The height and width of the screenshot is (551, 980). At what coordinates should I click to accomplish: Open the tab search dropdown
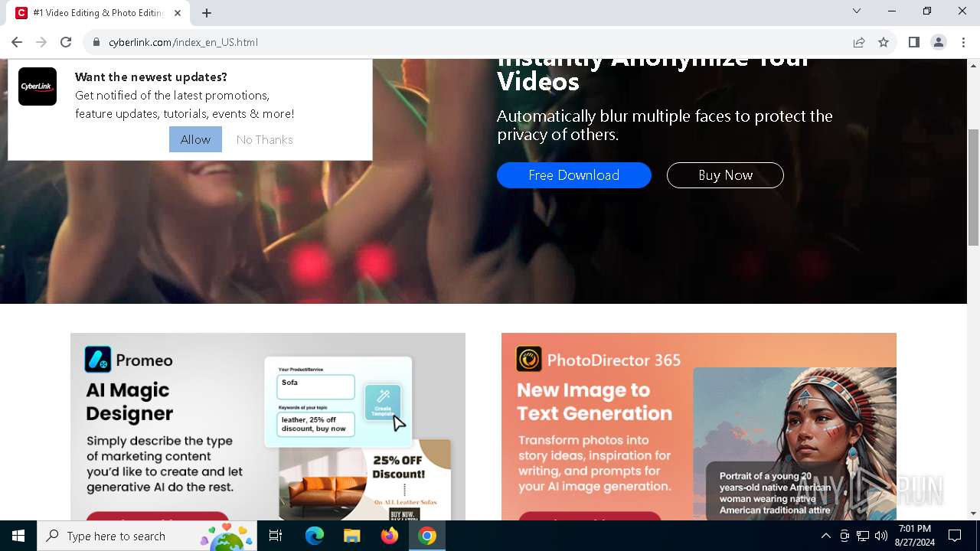(857, 11)
